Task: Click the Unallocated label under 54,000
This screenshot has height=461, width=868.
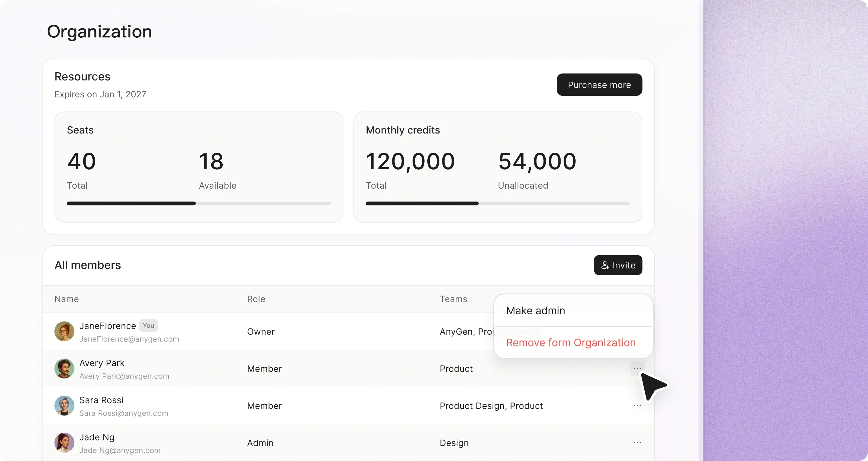Action: coord(523,186)
